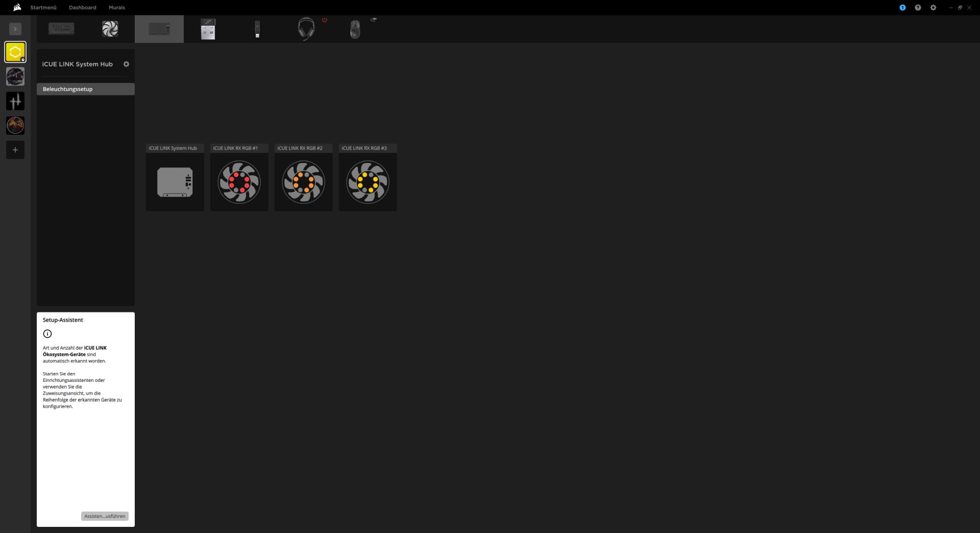
Task: Select the headset device in top bar
Action: pos(306,29)
